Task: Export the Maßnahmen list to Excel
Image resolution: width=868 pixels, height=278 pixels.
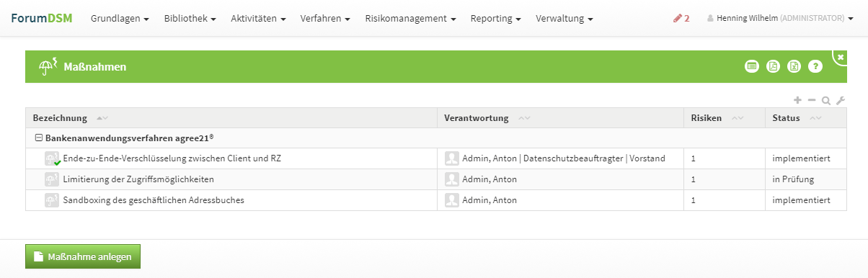Action: [794, 66]
